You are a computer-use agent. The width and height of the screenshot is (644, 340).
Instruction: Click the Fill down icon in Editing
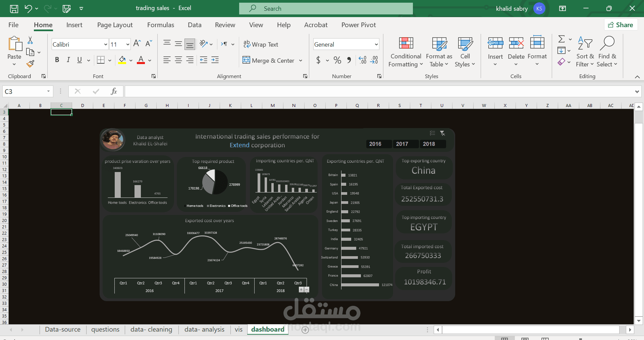pyautogui.click(x=561, y=51)
